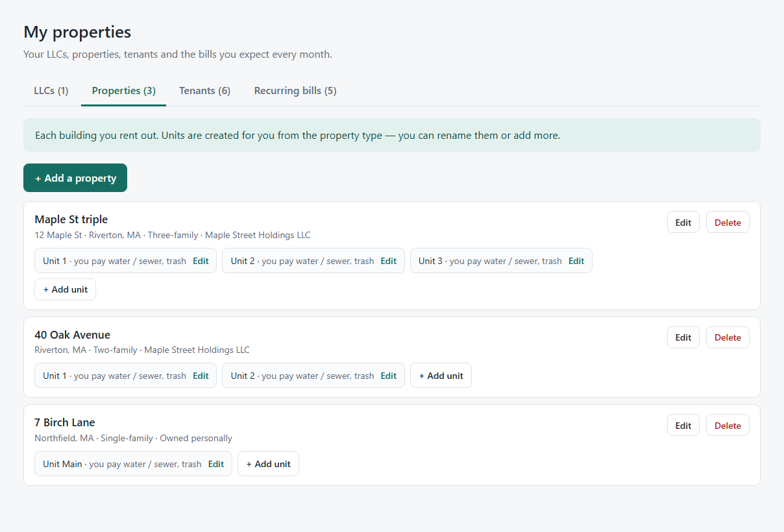Edit Unit 1 of Maple St triple
This screenshot has width=784, height=532.
(201, 261)
